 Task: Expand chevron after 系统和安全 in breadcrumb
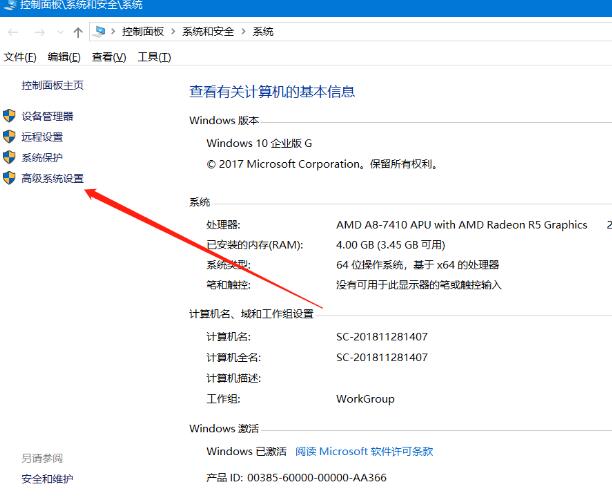tap(242, 32)
